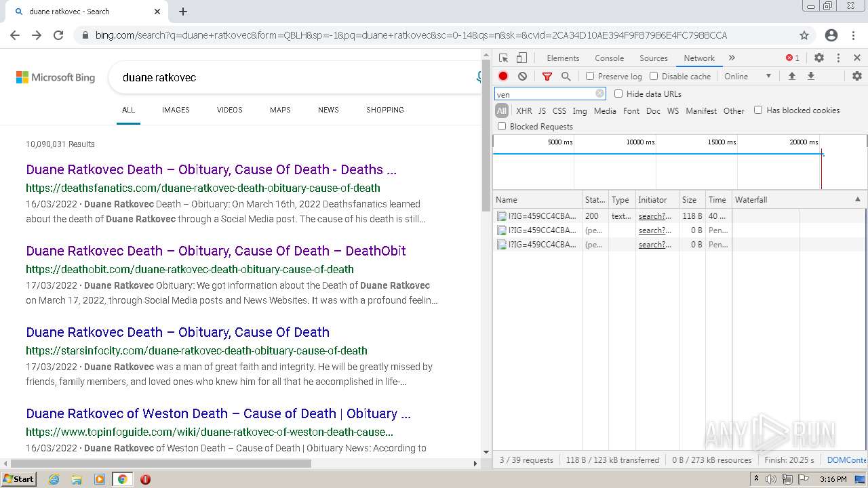
Task: Sort requests by Size column
Action: click(x=692, y=200)
